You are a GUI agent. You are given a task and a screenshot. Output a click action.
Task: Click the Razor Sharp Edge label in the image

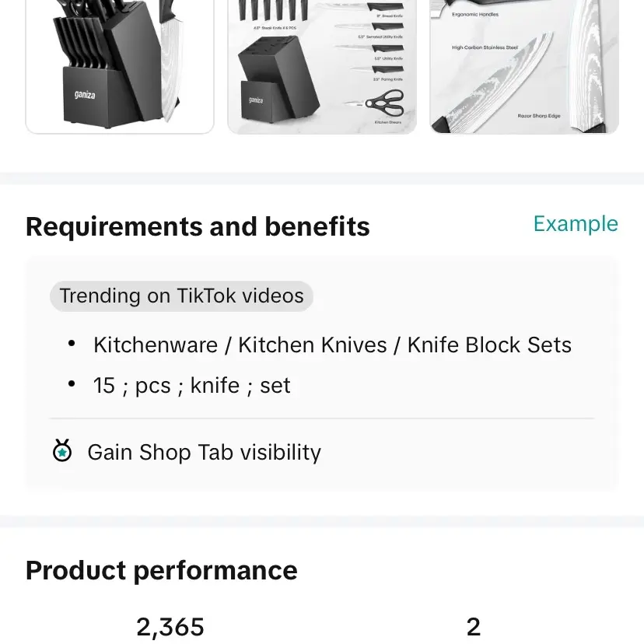tap(538, 116)
